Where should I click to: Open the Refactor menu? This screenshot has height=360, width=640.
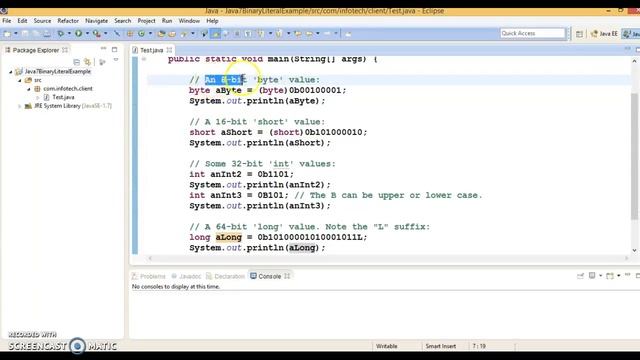(68, 21)
